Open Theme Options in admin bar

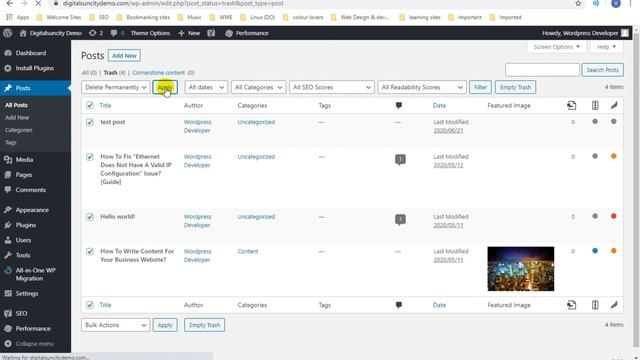point(150,33)
